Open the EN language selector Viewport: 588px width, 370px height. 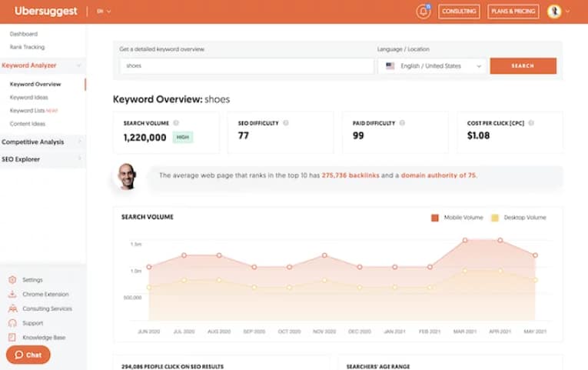pos(105,12)
